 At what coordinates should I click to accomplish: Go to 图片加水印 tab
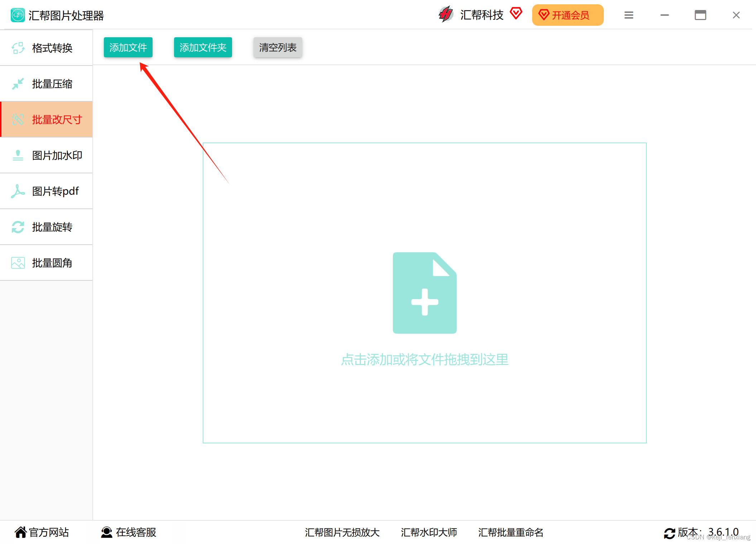pyautogui.click(x=47, y=155)
